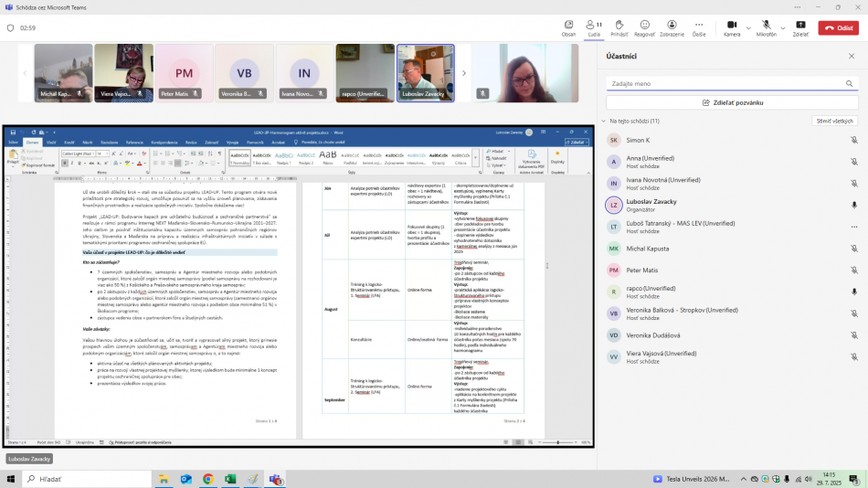Open File Explorer from the taskbar

click(x=164, y=479)
